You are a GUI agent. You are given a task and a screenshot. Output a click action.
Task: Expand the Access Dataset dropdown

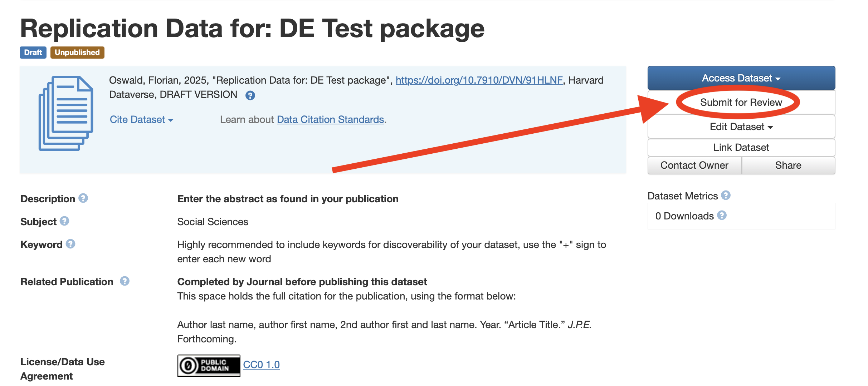(x=741, y=78)
